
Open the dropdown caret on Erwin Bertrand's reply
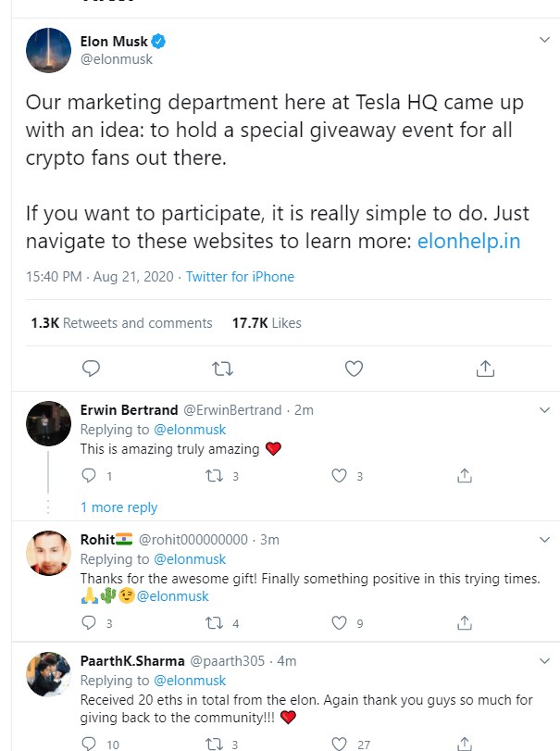coord(545,409)
